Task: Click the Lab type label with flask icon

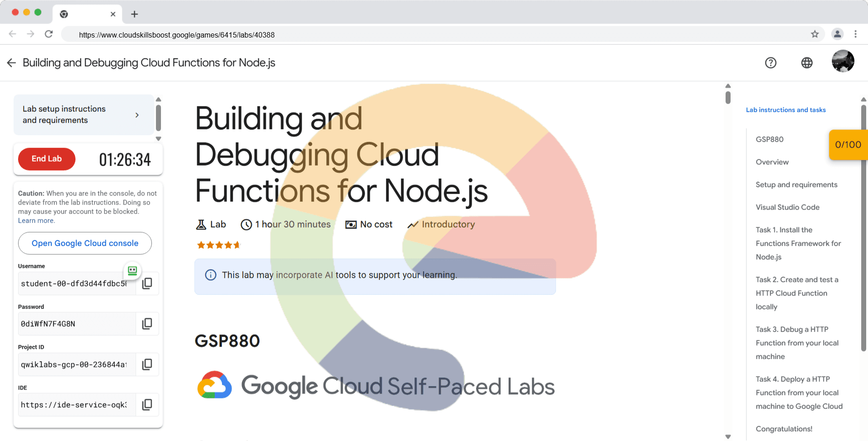Action: tap(211, 224)
